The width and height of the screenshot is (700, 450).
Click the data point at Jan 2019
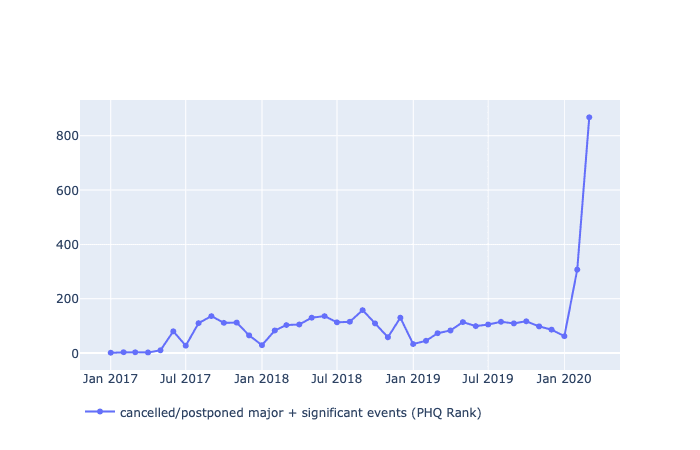pos(413,344)
